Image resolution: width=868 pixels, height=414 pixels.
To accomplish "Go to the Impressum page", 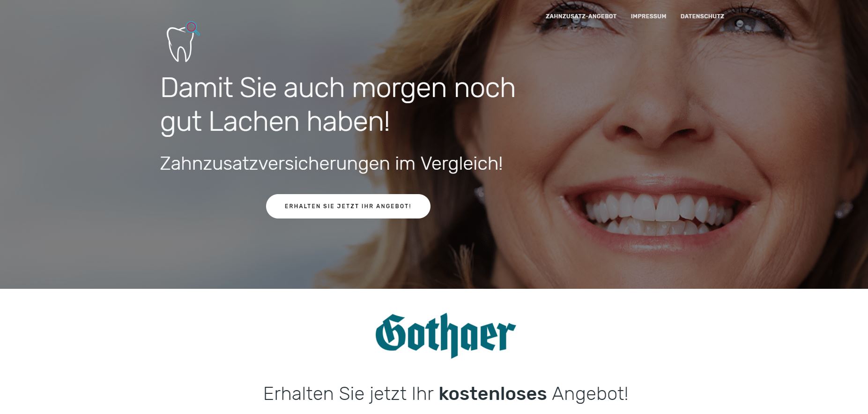I will coord(648,16).
